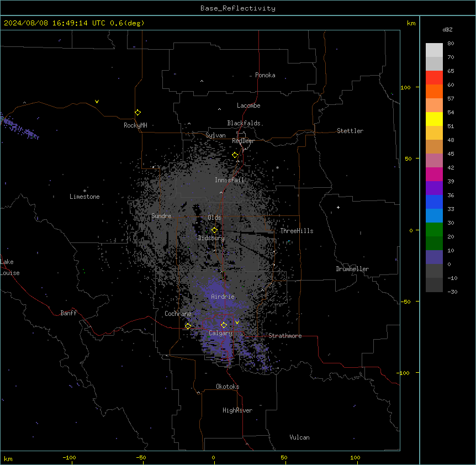This screenshot has width=476, height=465.
Task: Select the Innisfail map label
Action: pyautogui.click(x=229, y=180)
